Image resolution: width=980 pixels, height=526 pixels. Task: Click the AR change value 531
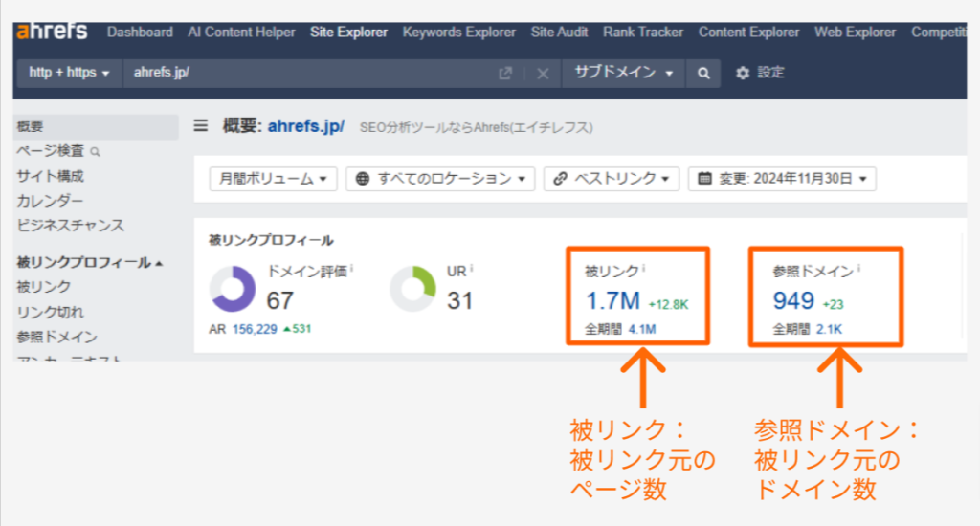click(298, 329)
